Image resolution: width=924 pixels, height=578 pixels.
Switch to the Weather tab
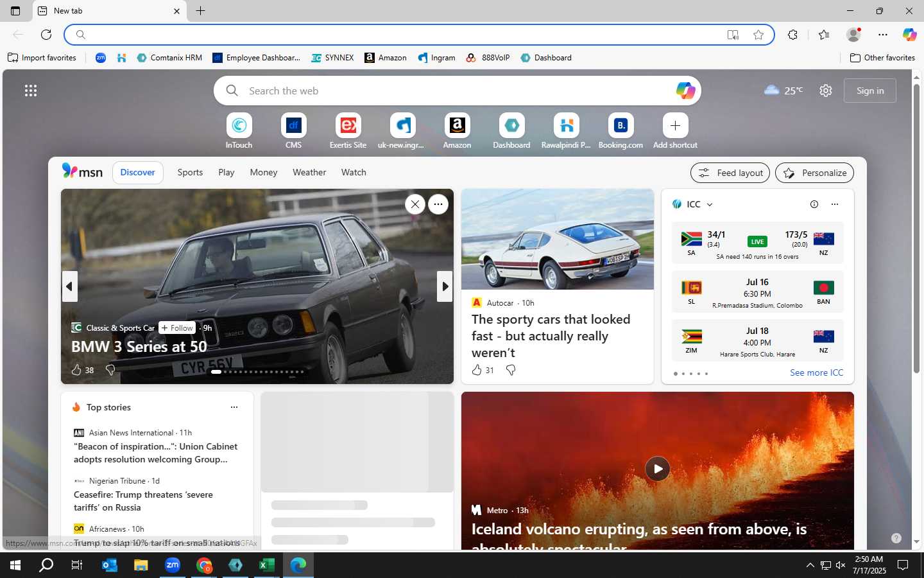tap(309, 172)
